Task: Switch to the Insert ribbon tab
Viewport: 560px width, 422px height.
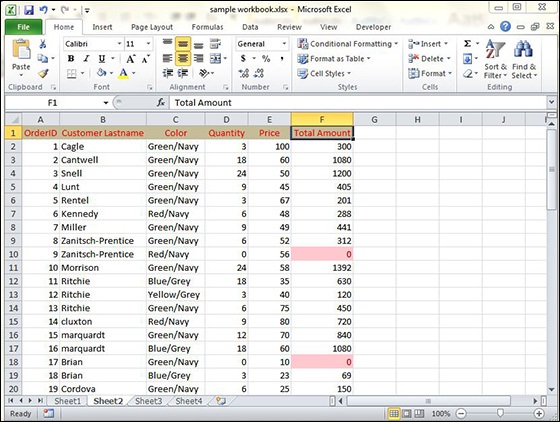Action: click(102, 27)
